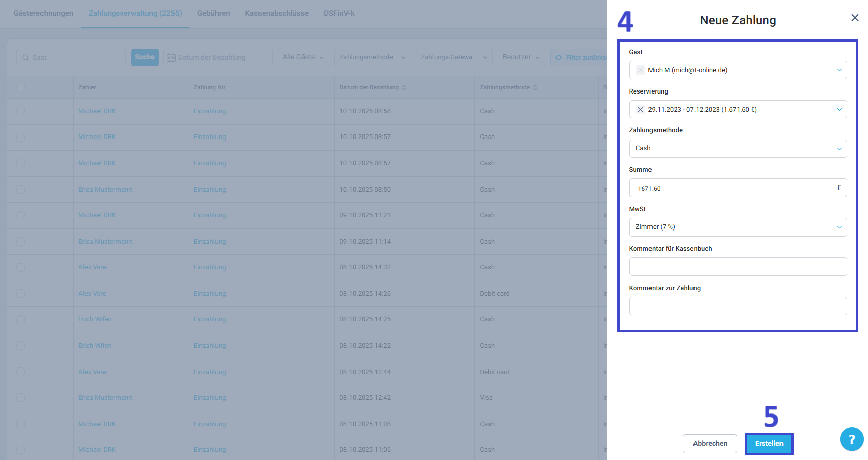Toggle the select-all checkbox in table header
Screen dimensions: 868x460
[21, 87]
